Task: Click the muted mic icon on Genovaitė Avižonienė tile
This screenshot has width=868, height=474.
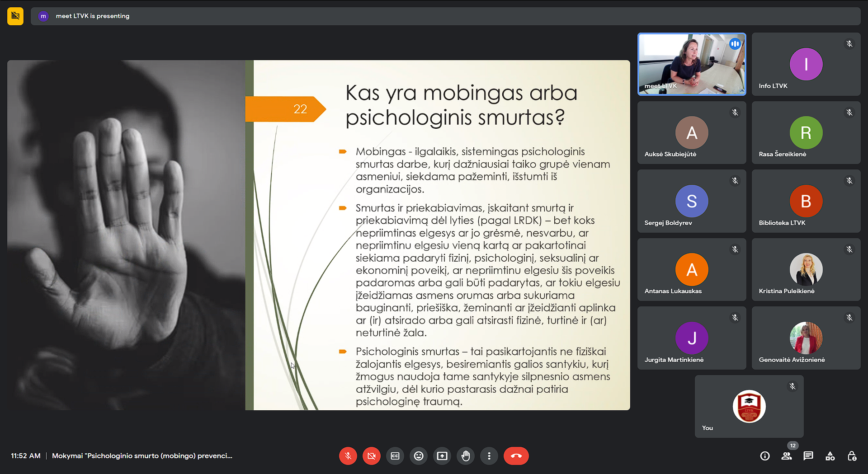Action: (849, 318)
